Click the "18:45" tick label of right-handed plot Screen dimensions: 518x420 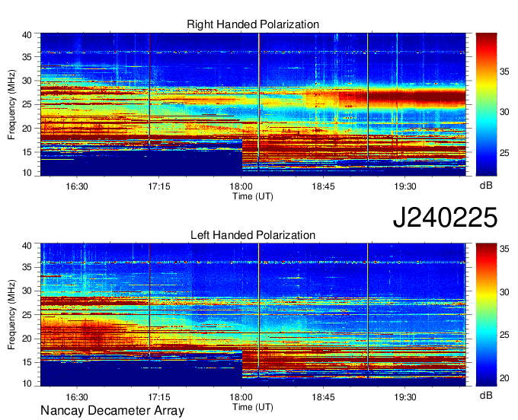tap(324, 186)
